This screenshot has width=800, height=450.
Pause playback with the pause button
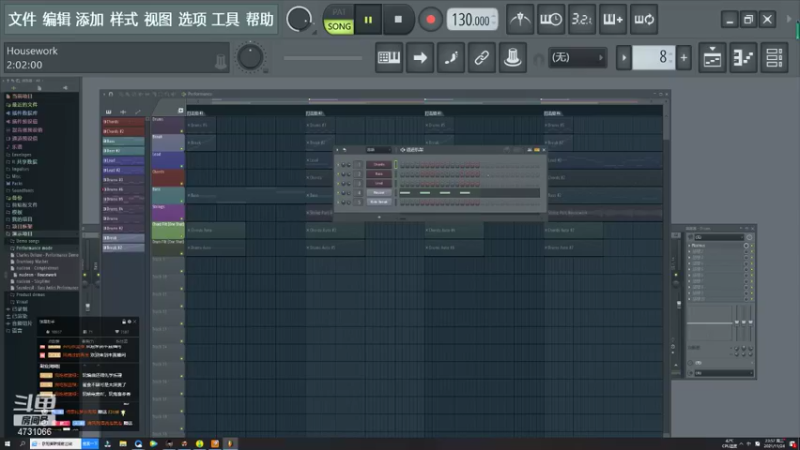pos(368,19)
